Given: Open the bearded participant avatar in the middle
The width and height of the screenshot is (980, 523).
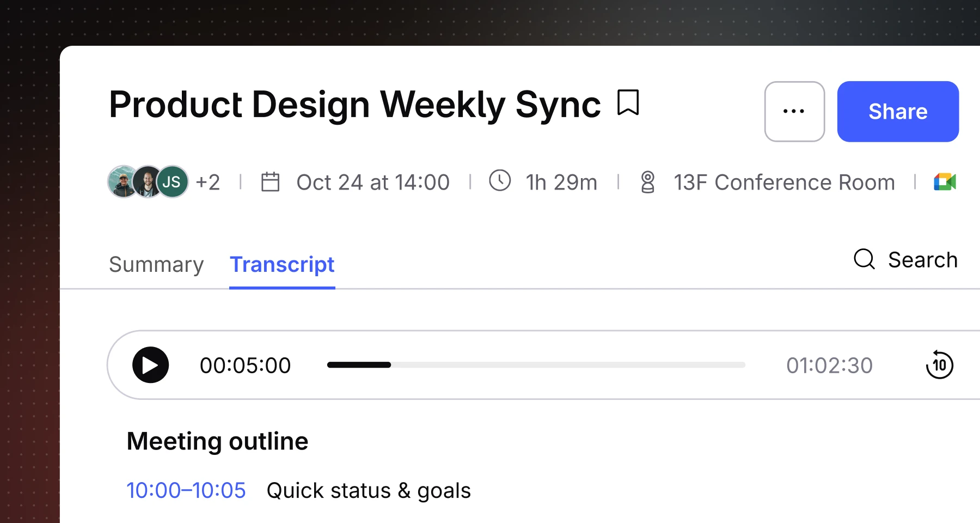Looking at the screenshot, I should pyautogui.click(x=147, y=182).
